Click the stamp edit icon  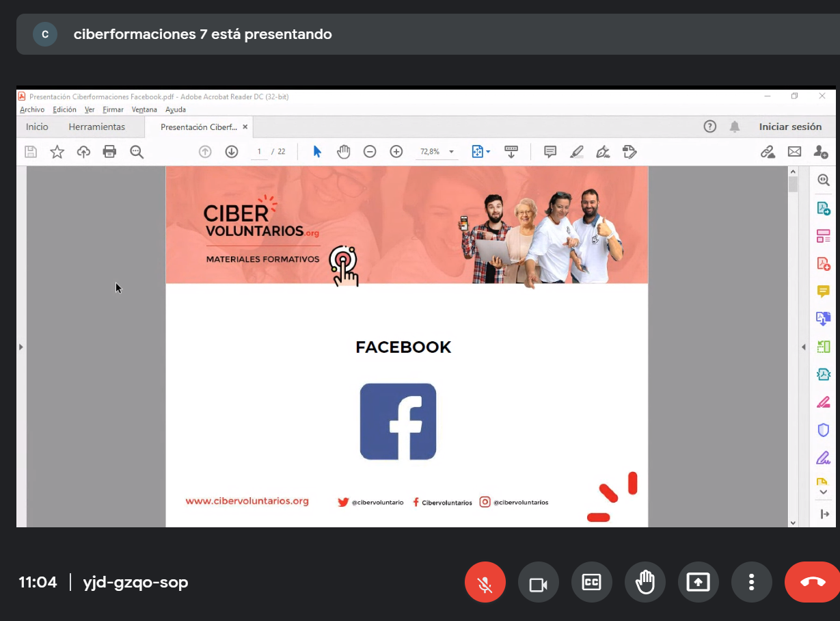coord(629,152)
